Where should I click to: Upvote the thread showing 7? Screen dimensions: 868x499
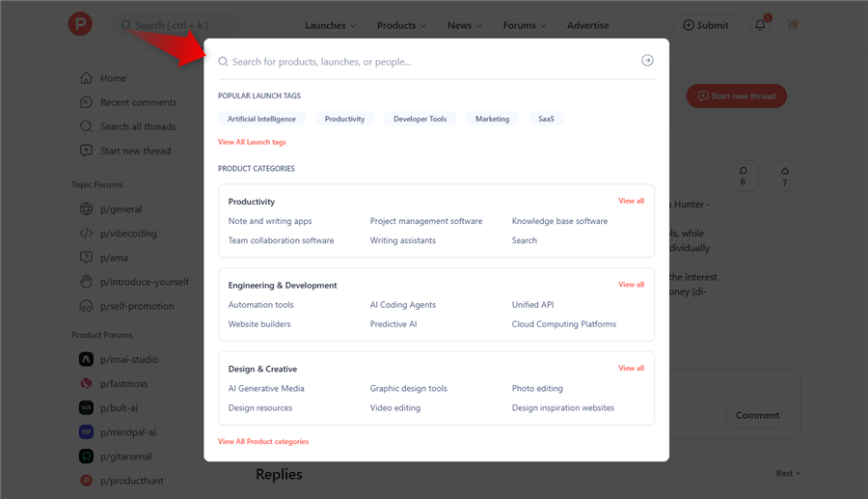(x=784, y=176)
